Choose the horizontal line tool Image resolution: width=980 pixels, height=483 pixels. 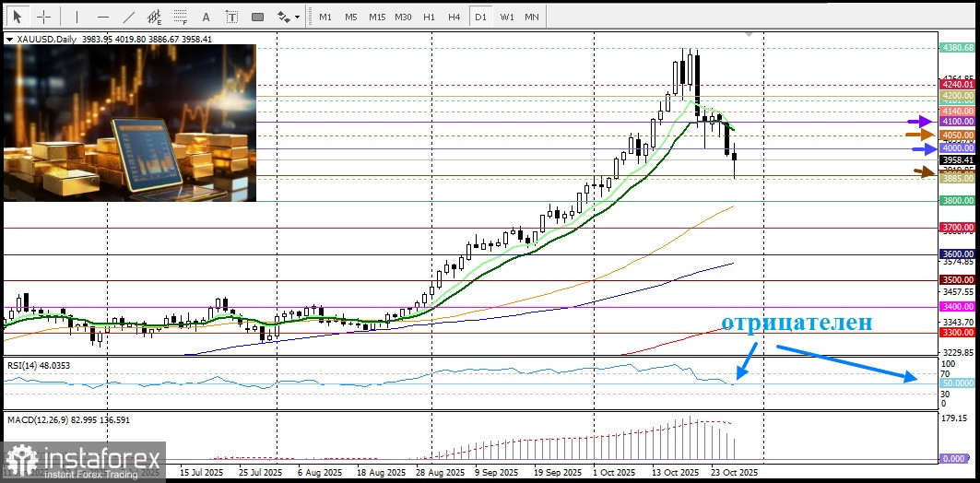pos(102,17)
